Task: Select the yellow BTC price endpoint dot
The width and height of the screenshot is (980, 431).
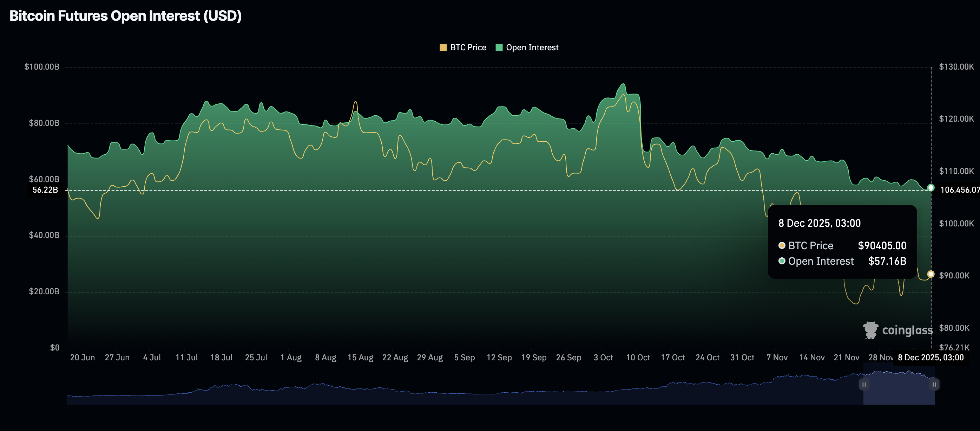Action: pos(930,275)
